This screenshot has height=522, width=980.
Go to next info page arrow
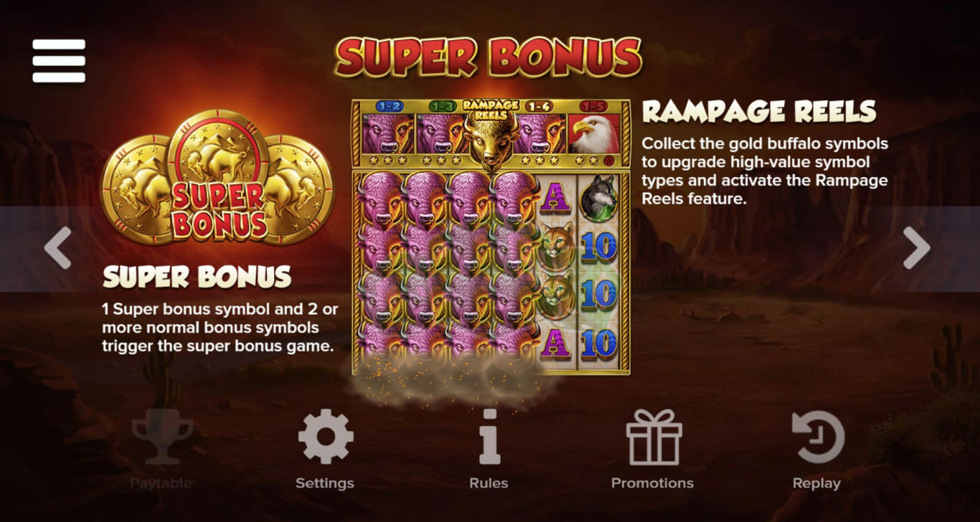point(916,248)
